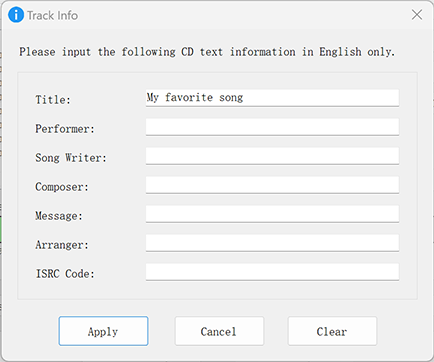The height and width of the screenshot is (362, 434).
Task: Clear all CD text fields
Action: click(x=332, y=331)
